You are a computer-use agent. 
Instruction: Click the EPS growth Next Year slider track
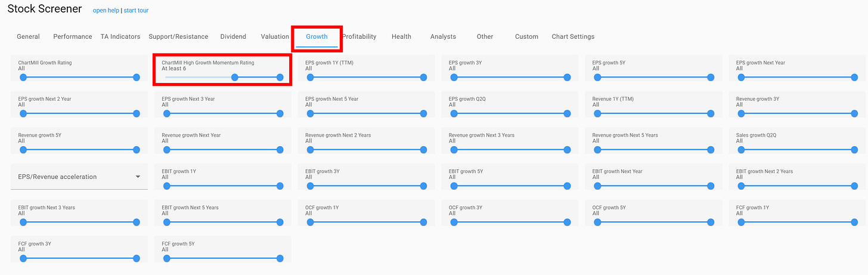(x=797, y=78)
